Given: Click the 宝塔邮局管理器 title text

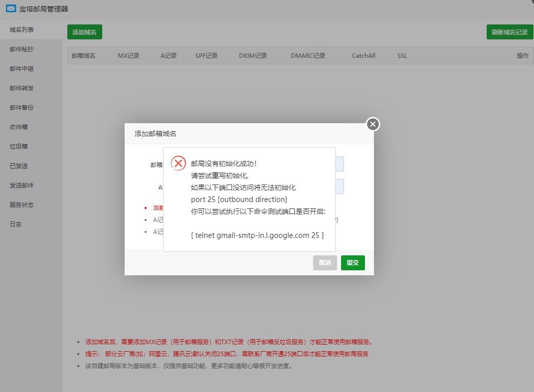Looking at the screenshot, I should click(43, 9).
